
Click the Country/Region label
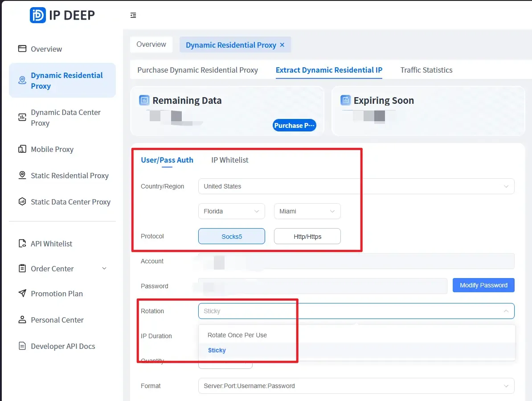[162, 186]
